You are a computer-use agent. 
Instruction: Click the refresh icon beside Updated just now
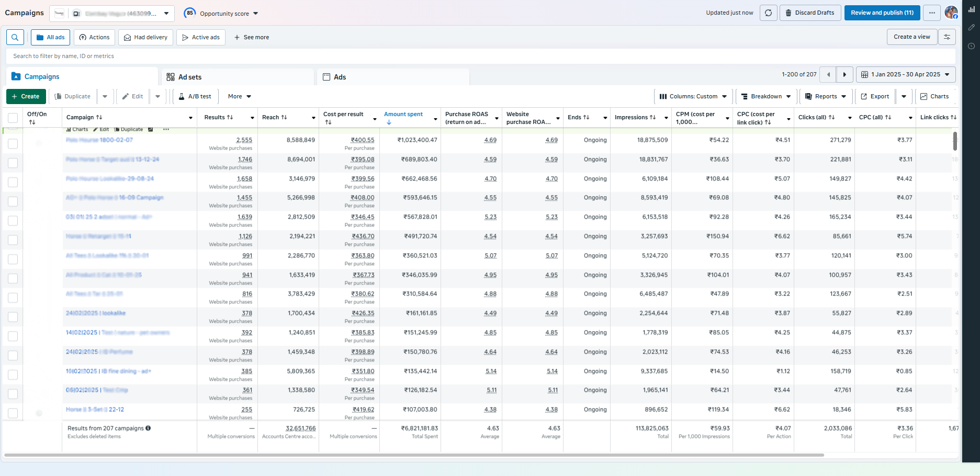tap(768, 13)
